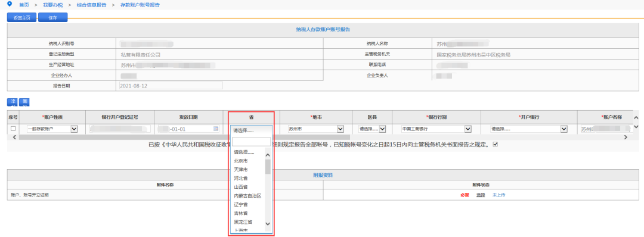This screenshot has height=237, width=644.
Task: Click the table horizontal scroll right arrow
Action: point(626,138)
